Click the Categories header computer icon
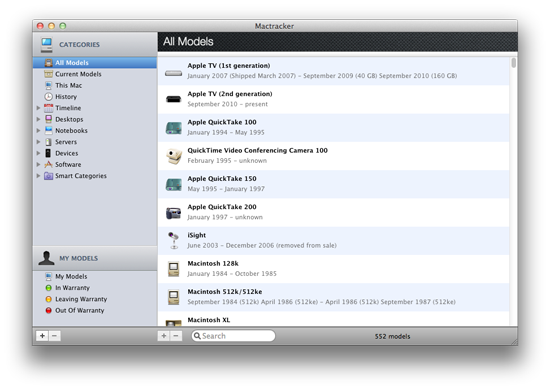550x390 pixels. (46, 45)
